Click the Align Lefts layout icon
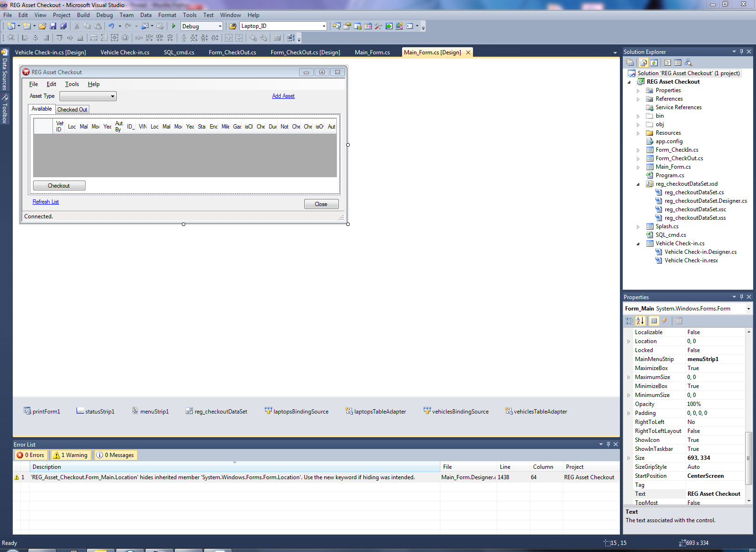 tap(25, 38)
